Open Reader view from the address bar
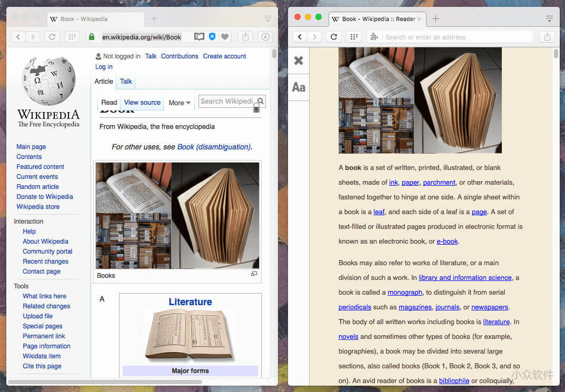The image size is (565, 392). [199, 37]
